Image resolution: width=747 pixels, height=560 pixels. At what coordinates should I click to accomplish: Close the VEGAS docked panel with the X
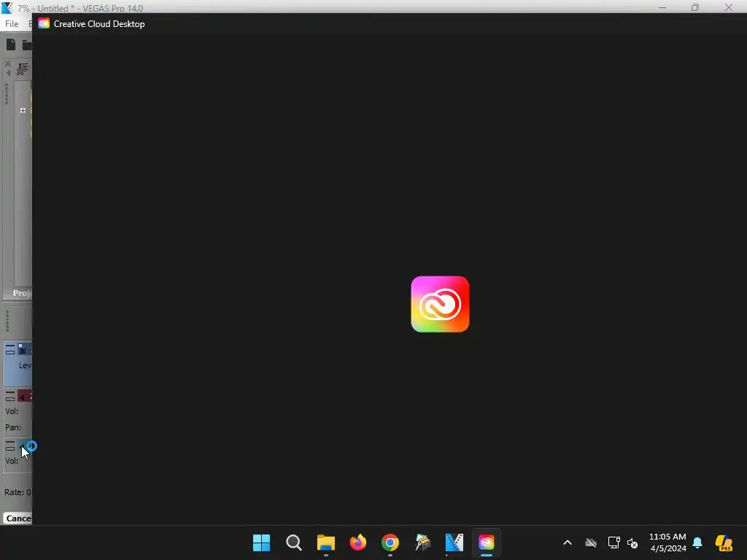pos(7,63)
